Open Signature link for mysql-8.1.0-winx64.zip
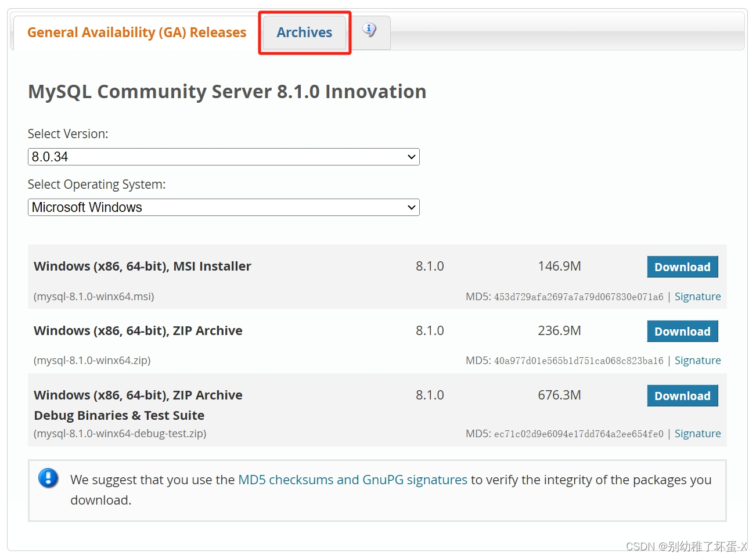The width and height of the screenshot is (756, 558). point(697,360)
